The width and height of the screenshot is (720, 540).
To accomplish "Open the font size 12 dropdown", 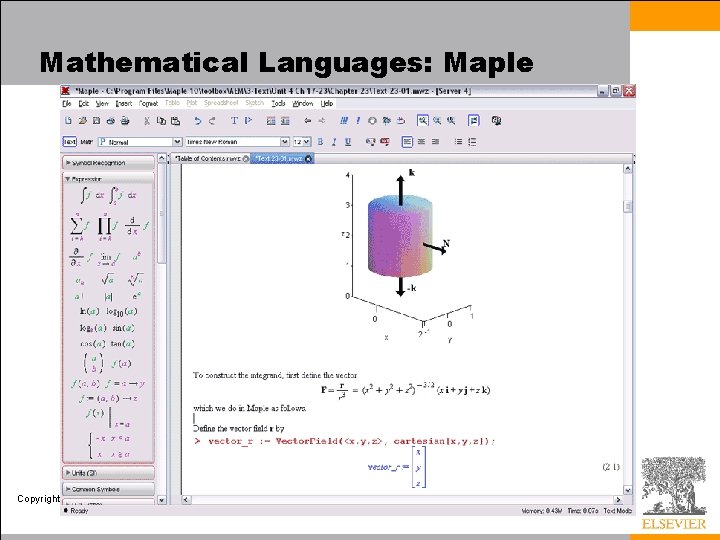I will pyautogui.click(x=307, y=142).
